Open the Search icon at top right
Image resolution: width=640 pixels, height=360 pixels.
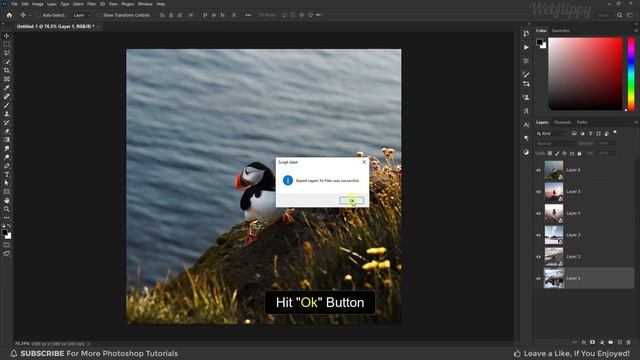[x=620, y=15]
